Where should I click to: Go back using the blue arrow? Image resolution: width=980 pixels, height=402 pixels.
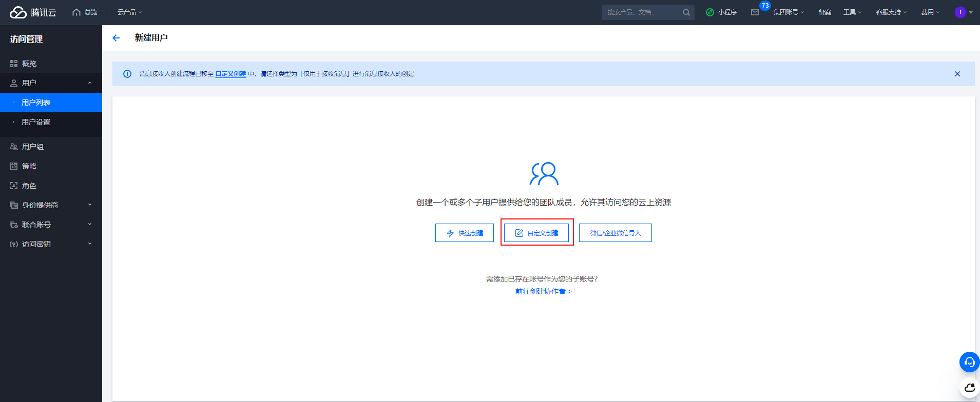116,38
